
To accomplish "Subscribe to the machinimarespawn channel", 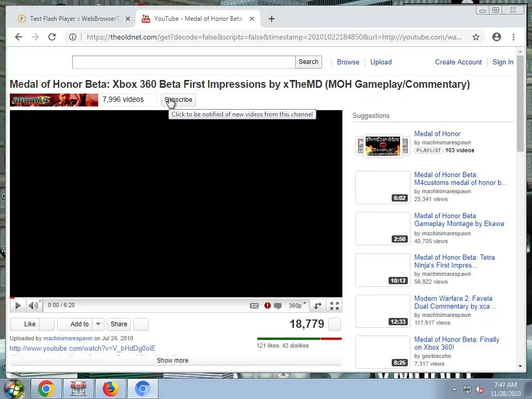I will click(x=179, y=100).
